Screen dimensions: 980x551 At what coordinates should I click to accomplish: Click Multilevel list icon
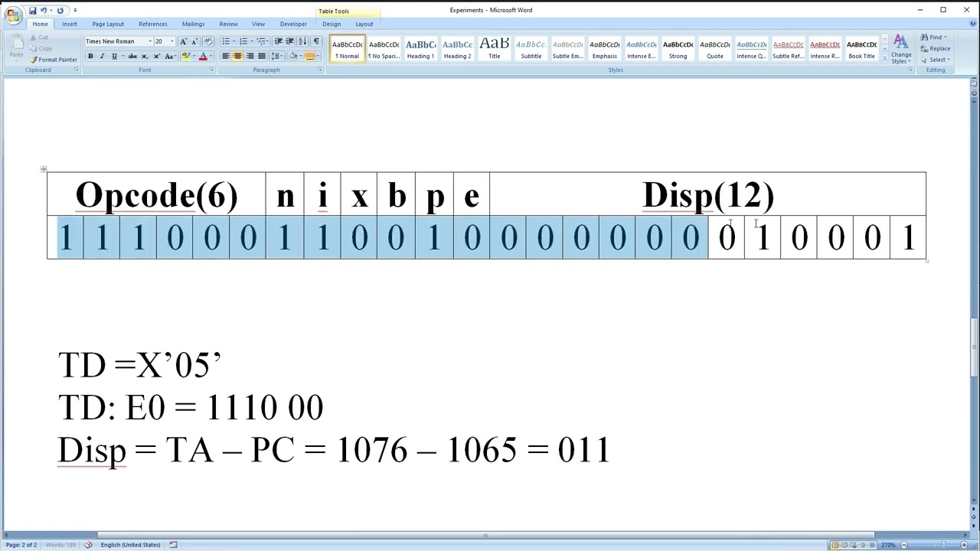pos(263,41)
